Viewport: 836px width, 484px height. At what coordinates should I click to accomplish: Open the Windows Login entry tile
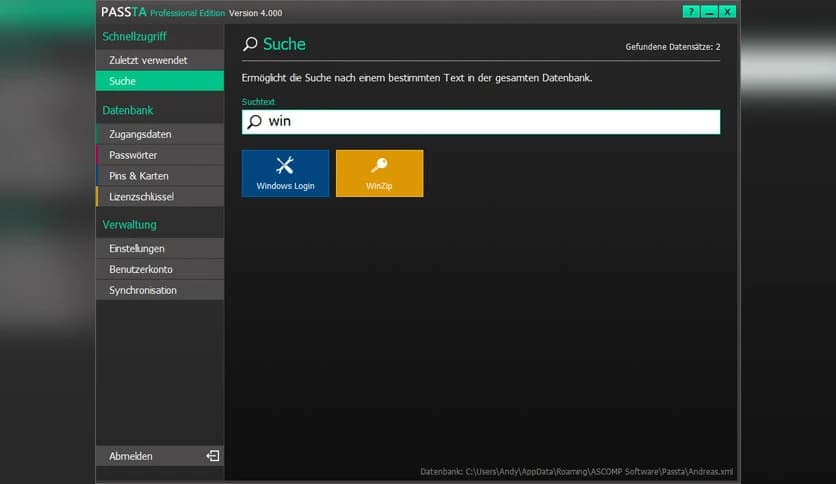click(285, 173)
